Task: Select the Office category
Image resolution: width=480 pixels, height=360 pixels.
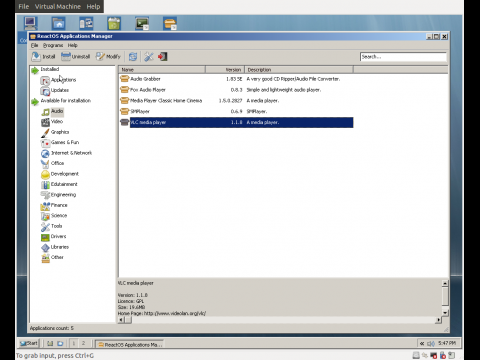Action: tap(57, 163)
